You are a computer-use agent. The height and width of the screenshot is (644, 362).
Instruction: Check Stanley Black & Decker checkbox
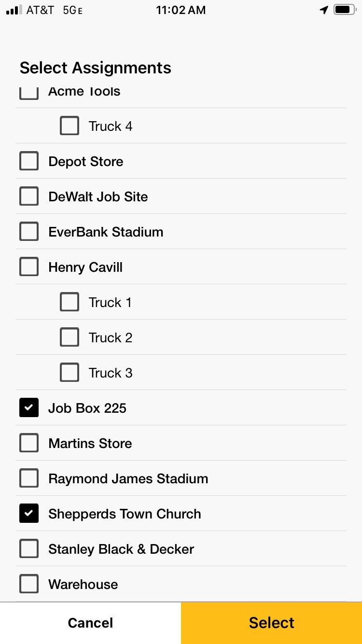coord(29,549)
